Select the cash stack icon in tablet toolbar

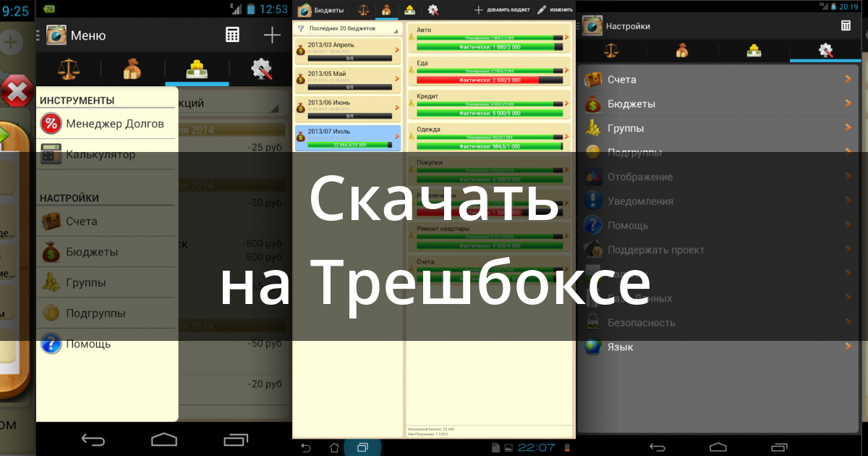click(409, 10)
